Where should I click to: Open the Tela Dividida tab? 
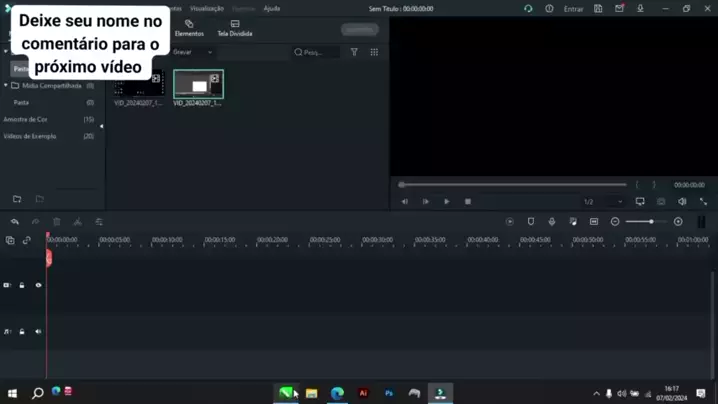pos(234,28)
